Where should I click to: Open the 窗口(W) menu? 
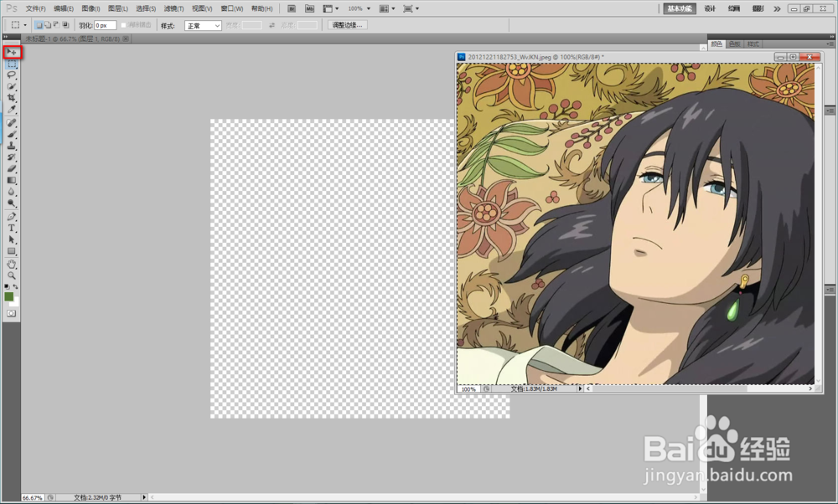point(232,8)
